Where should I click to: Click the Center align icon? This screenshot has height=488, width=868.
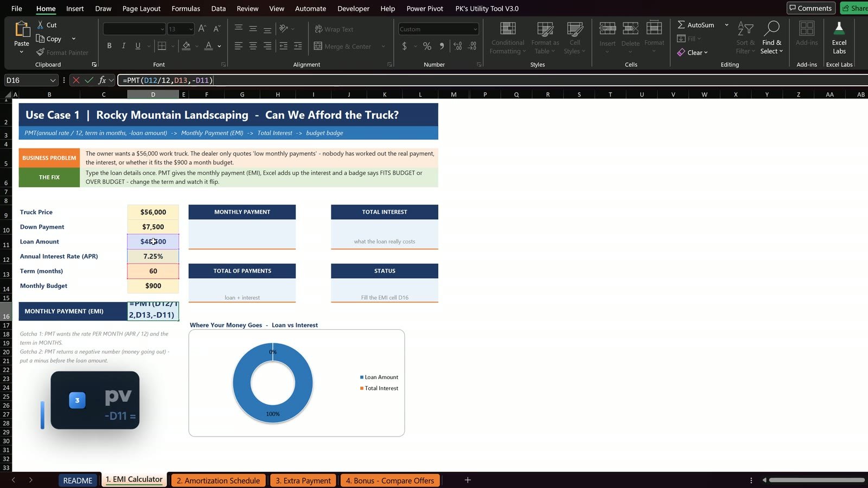[253, 46]
